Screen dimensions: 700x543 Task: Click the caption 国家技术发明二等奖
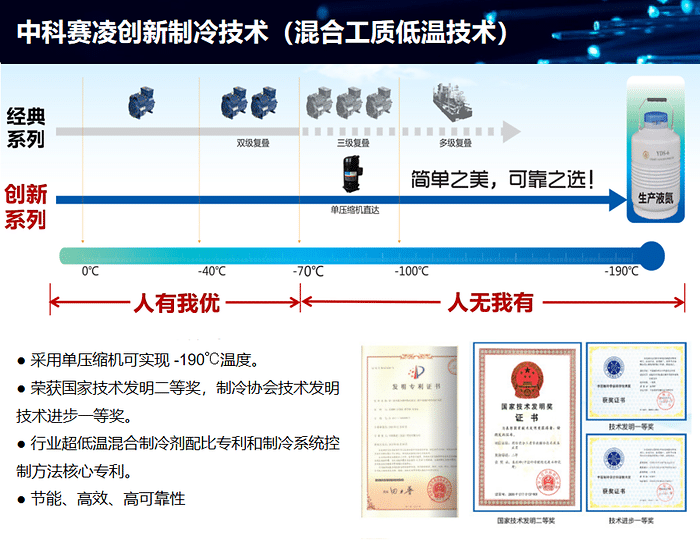tap(526, 521)
